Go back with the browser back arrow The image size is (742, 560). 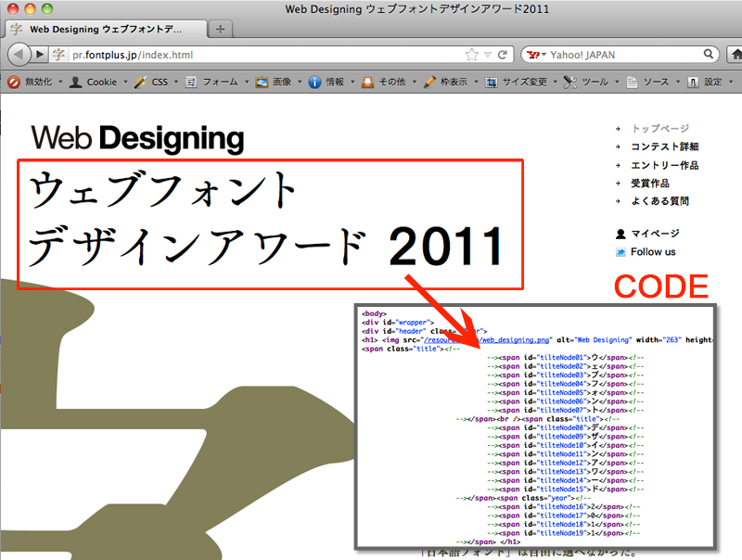click(19, 55)
